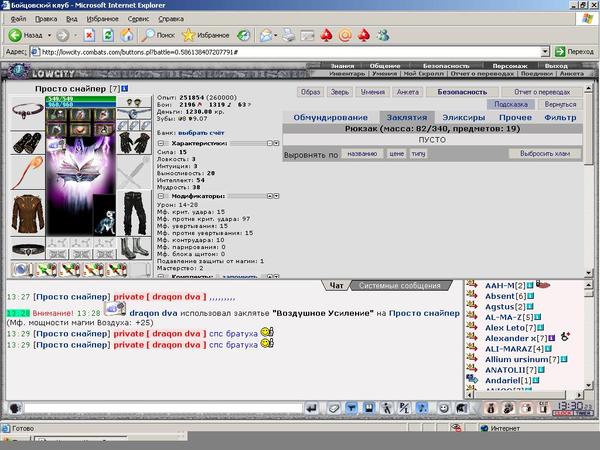The height and width of the screenshot is (450, 600).
Task: Click the black pants equipment slot
Action: pos(134,213)
